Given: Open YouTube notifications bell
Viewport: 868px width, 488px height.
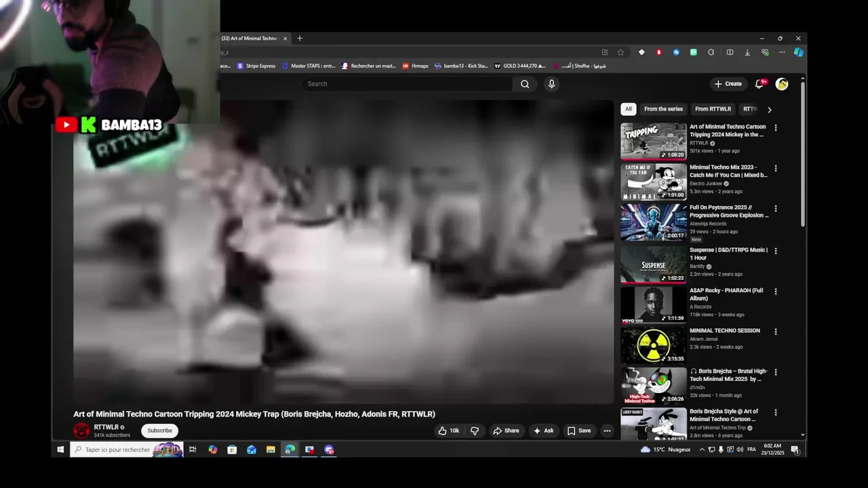Looking at the screenshot, I should 759,84.
